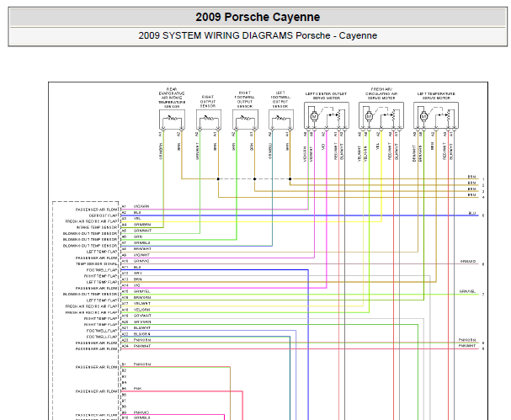
Task: Click 'RIGHT TEMP FLAP' label at pin A12
Action: (x=101, y=276)
